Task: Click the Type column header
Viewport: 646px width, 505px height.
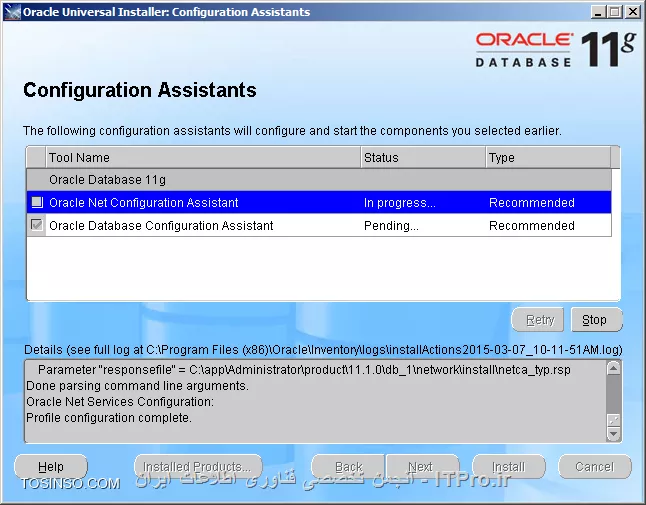Action: pyautogui.click(x=548, y=158)
